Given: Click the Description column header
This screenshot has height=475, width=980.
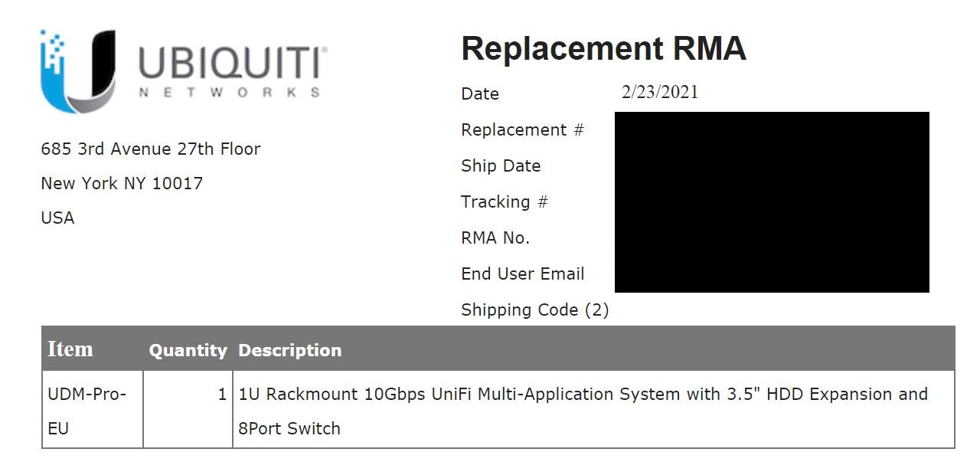Looking at the screenshot, I should tap(290, 351).
